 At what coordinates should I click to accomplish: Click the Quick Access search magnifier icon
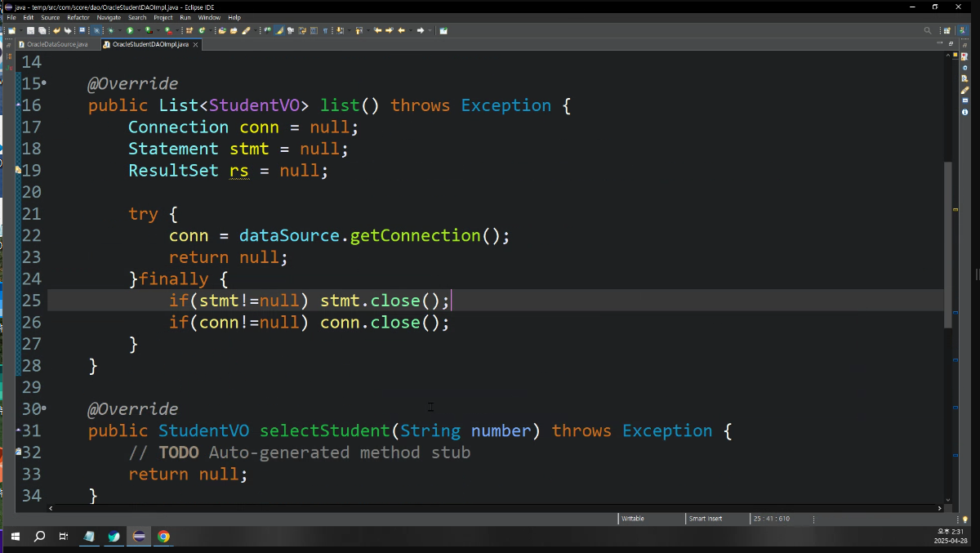[x=928, y=30]
